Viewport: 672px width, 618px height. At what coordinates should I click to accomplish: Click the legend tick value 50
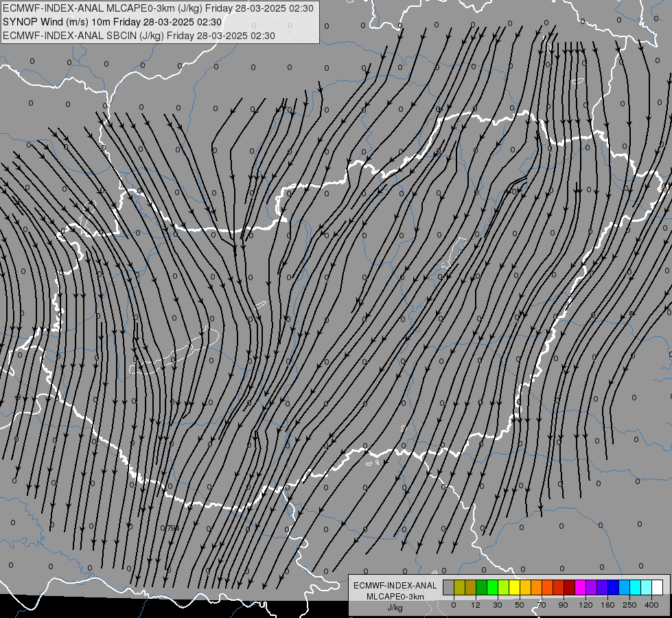tap(520, 605)
